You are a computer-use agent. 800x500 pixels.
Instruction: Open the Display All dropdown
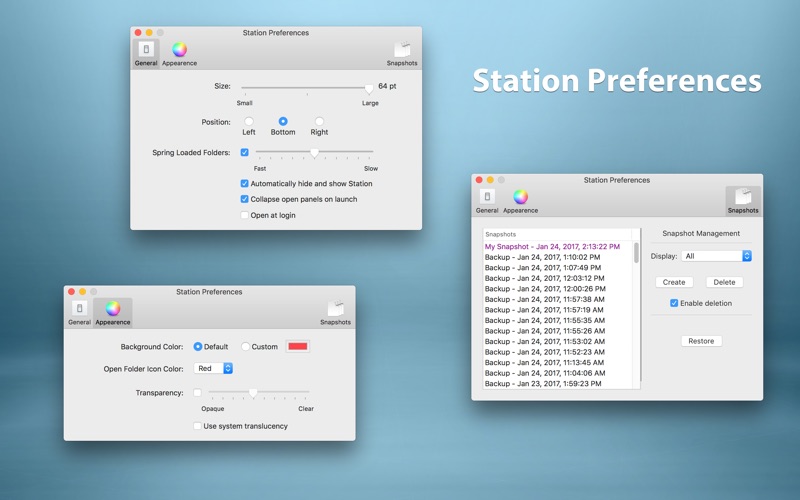[x=716, y=256]
